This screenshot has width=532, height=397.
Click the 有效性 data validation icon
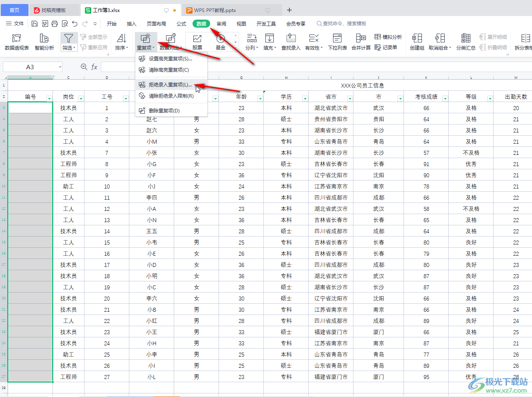point(314,38)
